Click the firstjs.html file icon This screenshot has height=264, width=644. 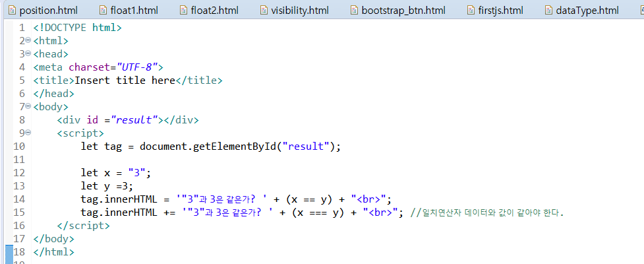(471, 11)
